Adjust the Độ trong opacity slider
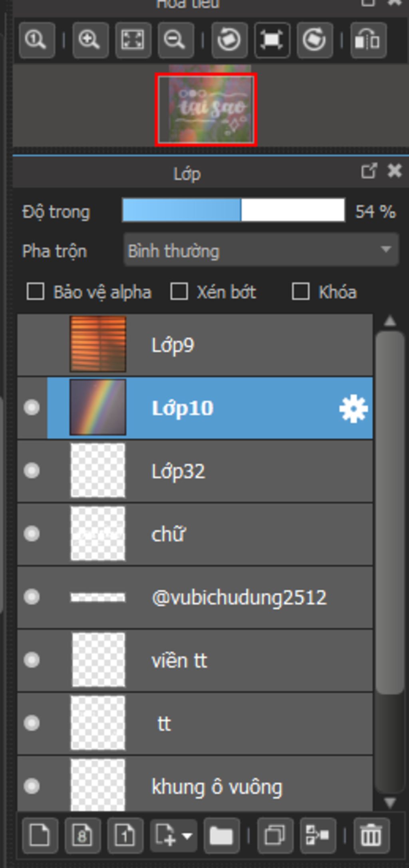Image resolution: width=409 pixels, height=868 pixels. point(234,210)
